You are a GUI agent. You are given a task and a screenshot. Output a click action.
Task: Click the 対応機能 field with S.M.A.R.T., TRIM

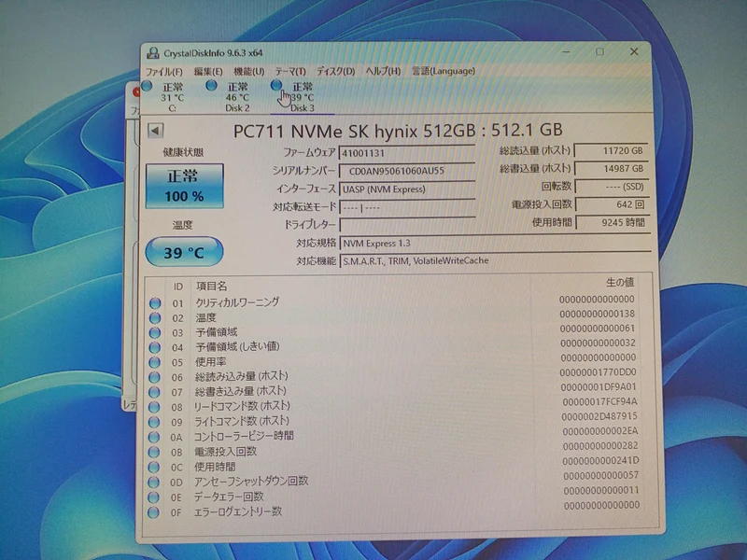click(495, 261)
